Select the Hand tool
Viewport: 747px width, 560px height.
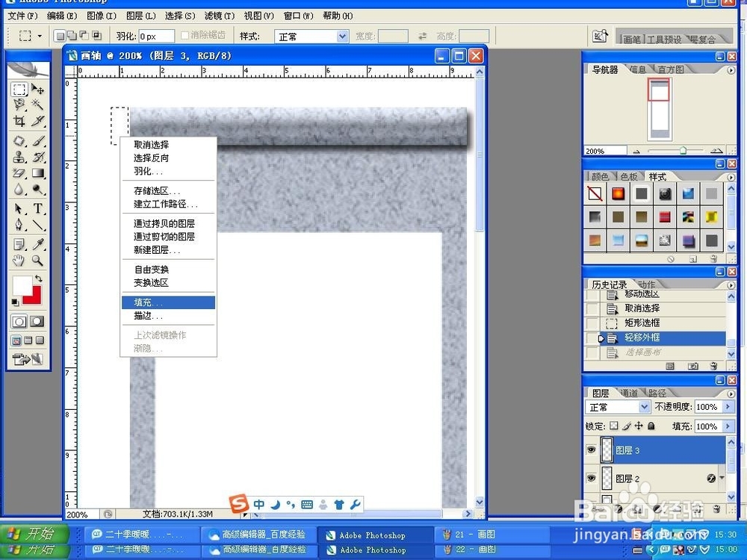point(19,260)
